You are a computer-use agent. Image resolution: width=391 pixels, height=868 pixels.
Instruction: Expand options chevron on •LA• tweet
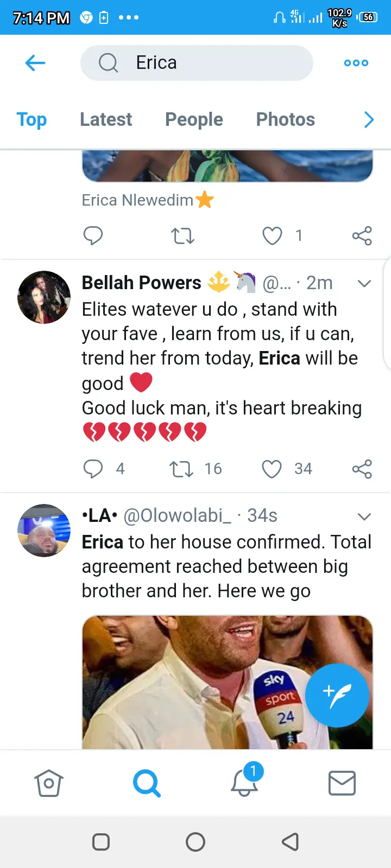click(364, 516)
